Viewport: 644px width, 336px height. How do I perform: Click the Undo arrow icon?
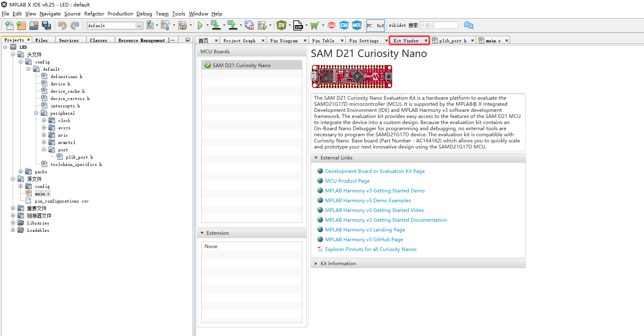(62, 25)
